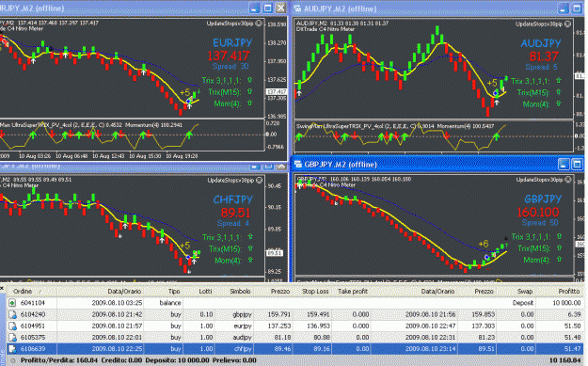Sort by the Stop Loss column header

coord(312,291)
